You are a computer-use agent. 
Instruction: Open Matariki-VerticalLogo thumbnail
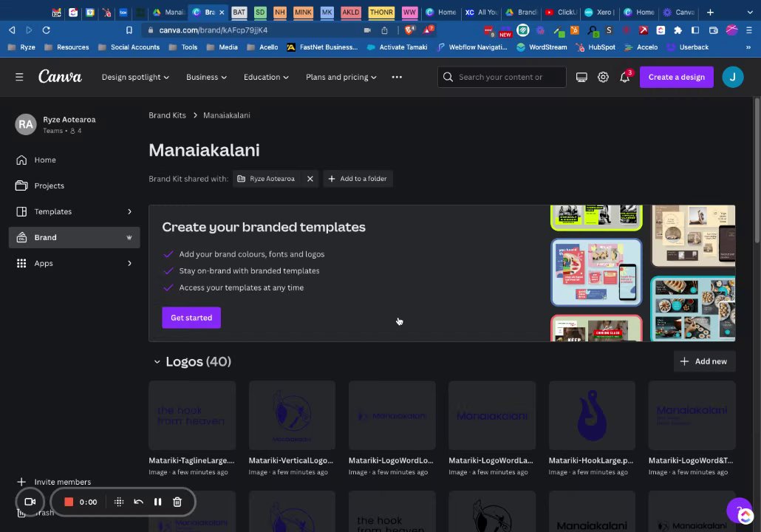click(292, 415)
